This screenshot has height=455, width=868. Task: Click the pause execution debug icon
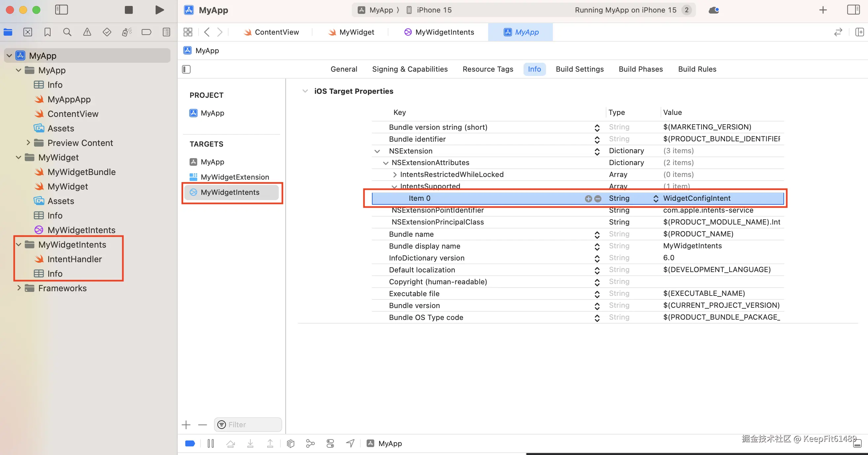tap(211, 443)
